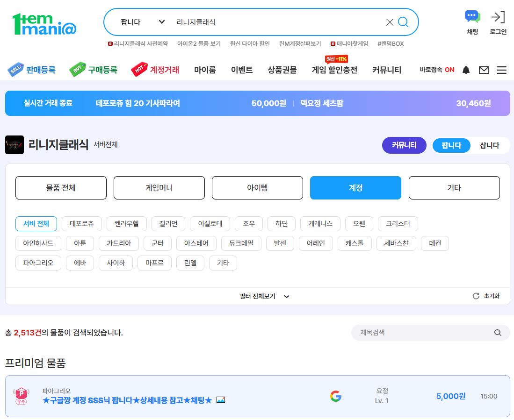Click the purple 커뮤니티 button

[404, 145]
